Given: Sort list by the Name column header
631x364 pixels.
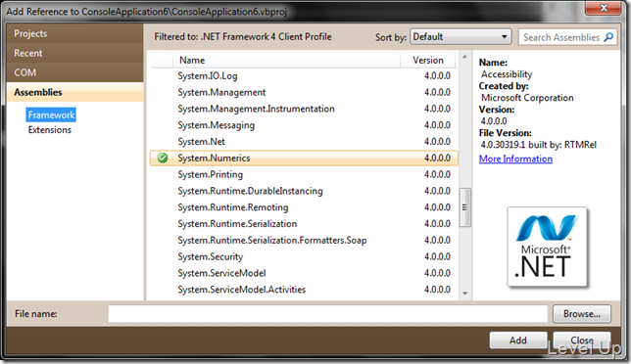Looking at the screenshot, I should (x=286, y=61).
